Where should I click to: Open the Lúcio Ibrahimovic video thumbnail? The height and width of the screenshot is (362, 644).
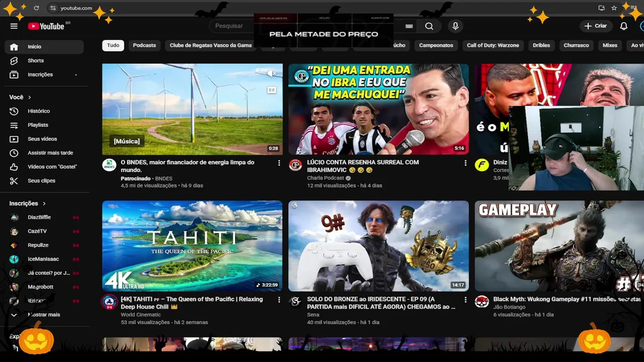coord(378,109)
